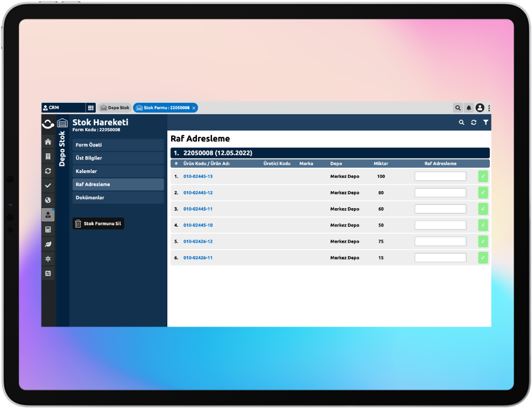Click the filter funnel icon in header
Viewport: 532px width, 408px height.
click(x=485, y=122)
